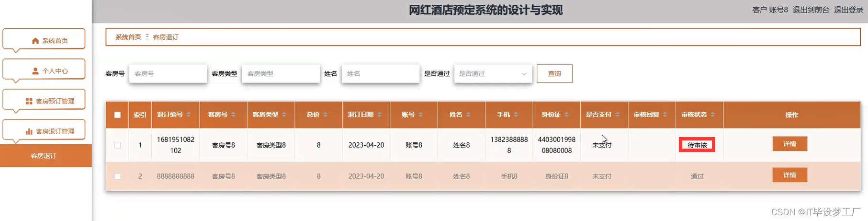
Task: Sort by 身份证 column arrows
Action: [x=566, y=115]
